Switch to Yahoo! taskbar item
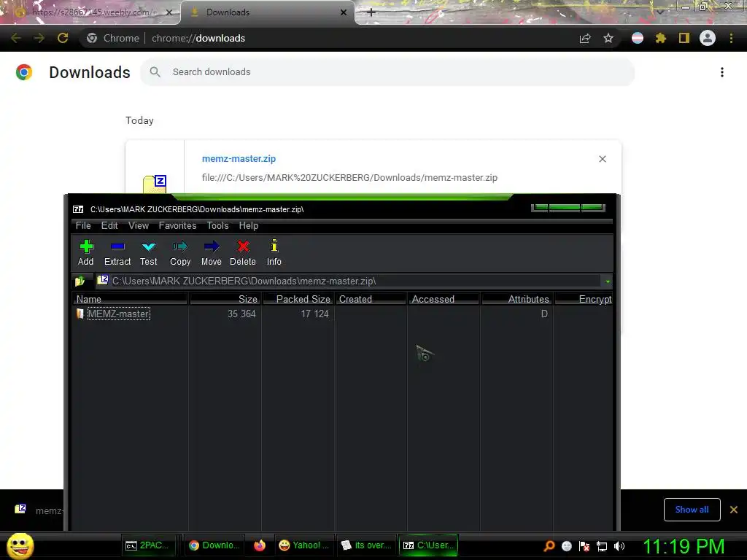The image size is (747, 560). [304, 545]
